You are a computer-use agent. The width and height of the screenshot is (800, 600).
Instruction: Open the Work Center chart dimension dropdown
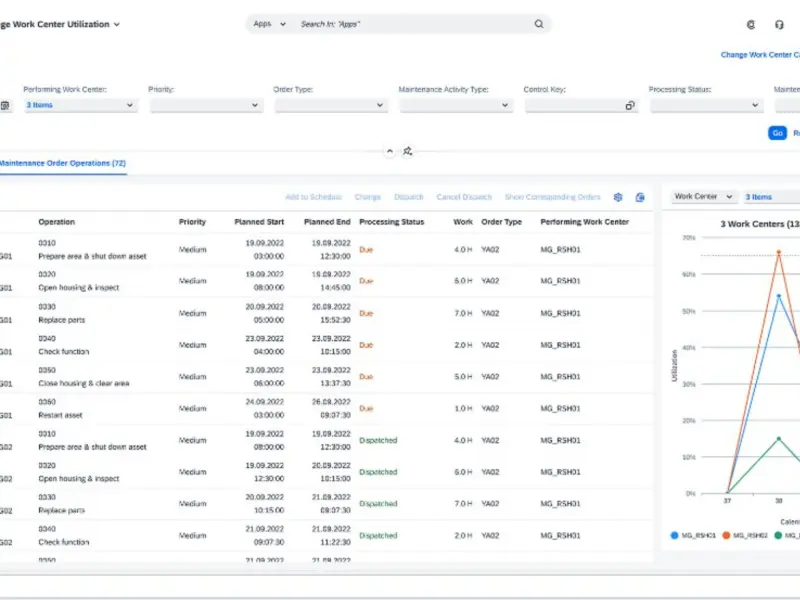(703, 197)
